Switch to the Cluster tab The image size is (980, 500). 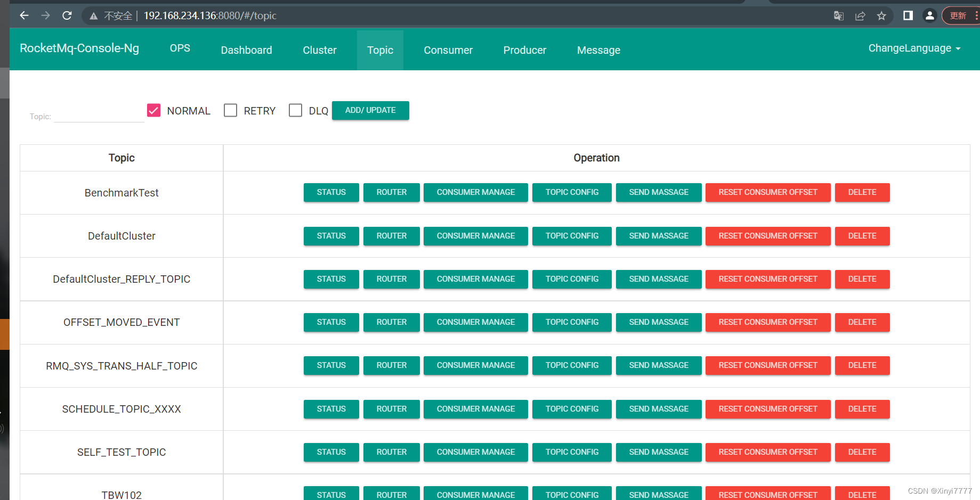tap(320, 50)
